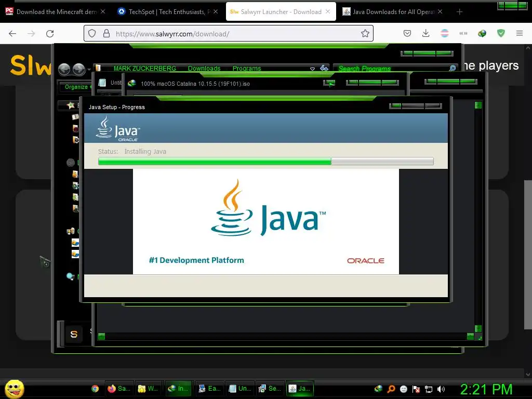Switch to the Firefox Sa... taskbar button
Image resolution: width=532 pixels, height=399 pixels.
(x=119, y=389)
